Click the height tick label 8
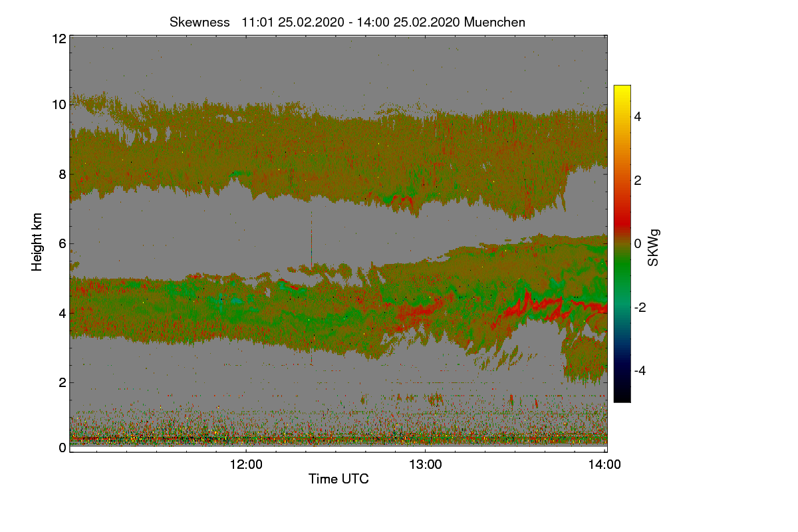This screenshot has width=798, height=532. pos(62,175)
